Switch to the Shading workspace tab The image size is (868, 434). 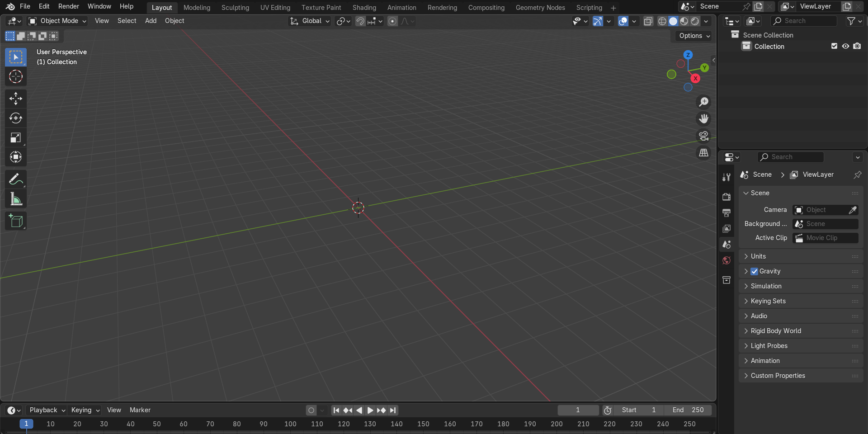coord(364,8)
